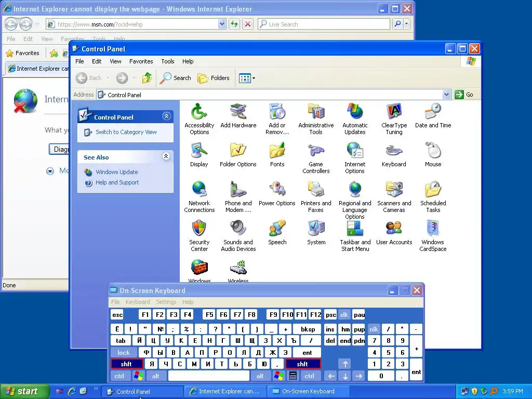
Task: Open User Accounts
Action: pos(394,233)
